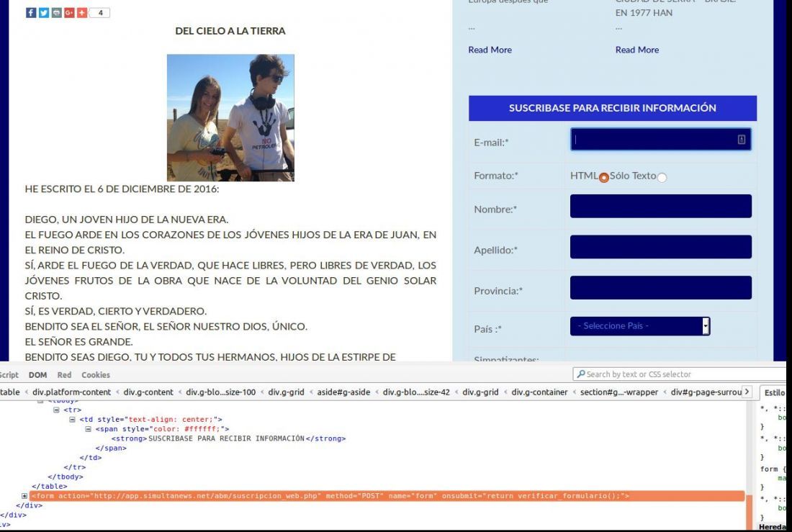Select div.g-blo...size-42 breadcrumb item
The image size is (792, 532).
pyautogui.click(x=416, y=392)
